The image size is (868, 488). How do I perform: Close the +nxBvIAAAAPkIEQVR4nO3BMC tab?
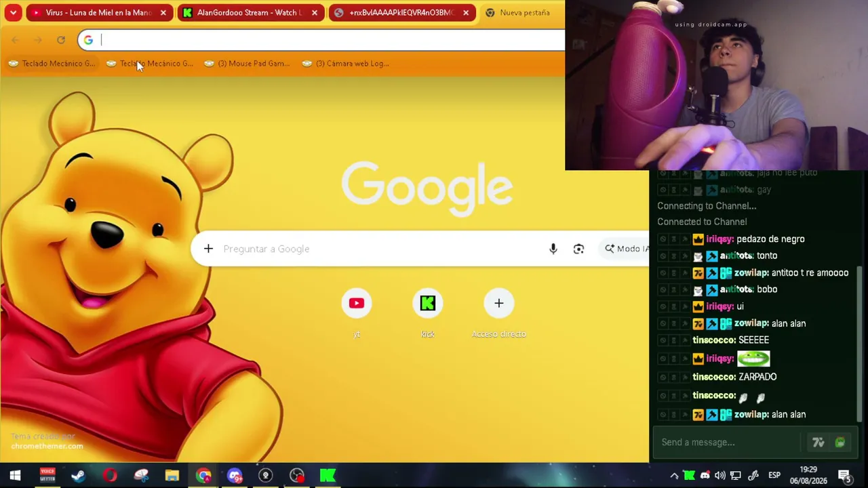465,12
